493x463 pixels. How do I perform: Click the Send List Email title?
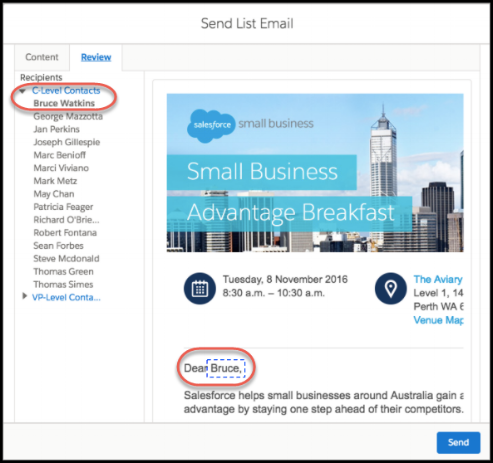tap(247, 24)
